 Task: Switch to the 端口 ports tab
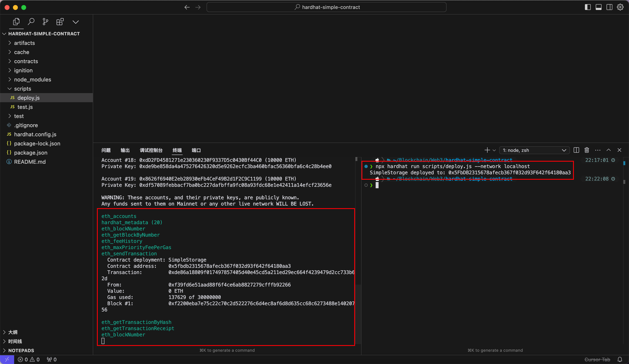196,150
